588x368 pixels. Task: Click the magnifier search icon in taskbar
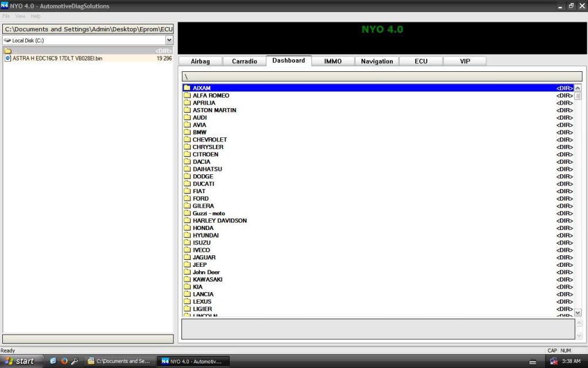click(75, 361)
